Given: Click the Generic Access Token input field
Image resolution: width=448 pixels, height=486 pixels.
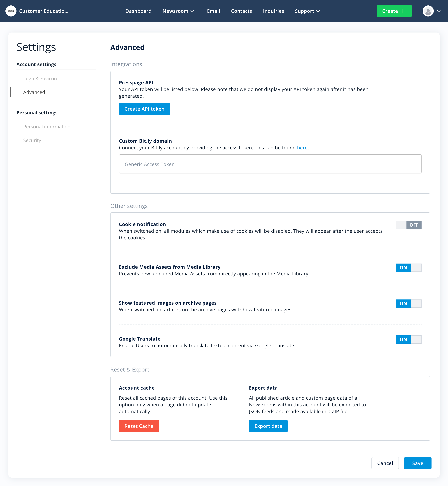Looking at the screenshot, I should pyautogui.click(x=270, y=164).
